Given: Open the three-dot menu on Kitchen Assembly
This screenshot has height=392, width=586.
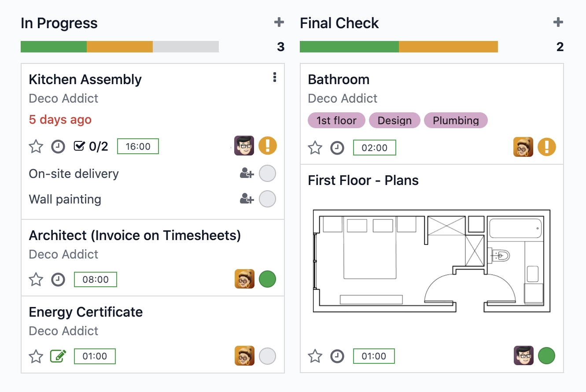Looking at the screenshot, I should click(274, 78).
